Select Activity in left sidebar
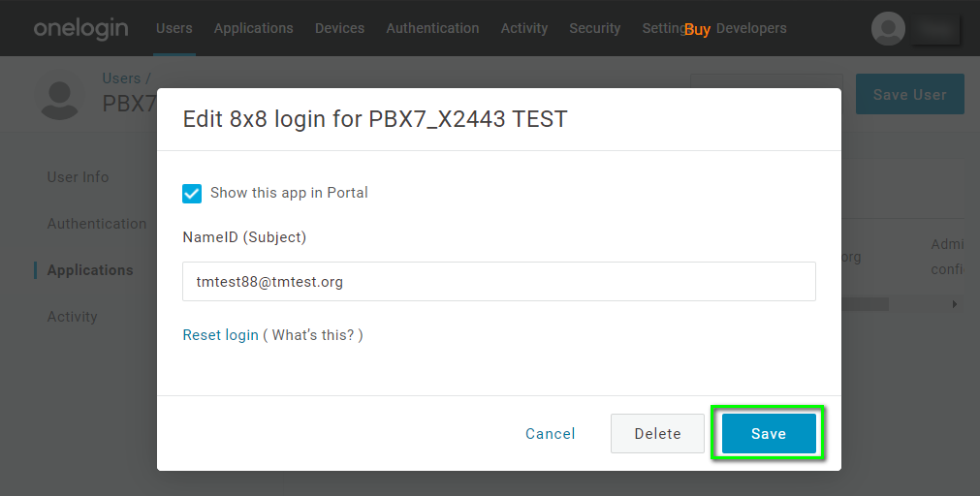The width and height of the screenshot is (980, 496). 73,317
